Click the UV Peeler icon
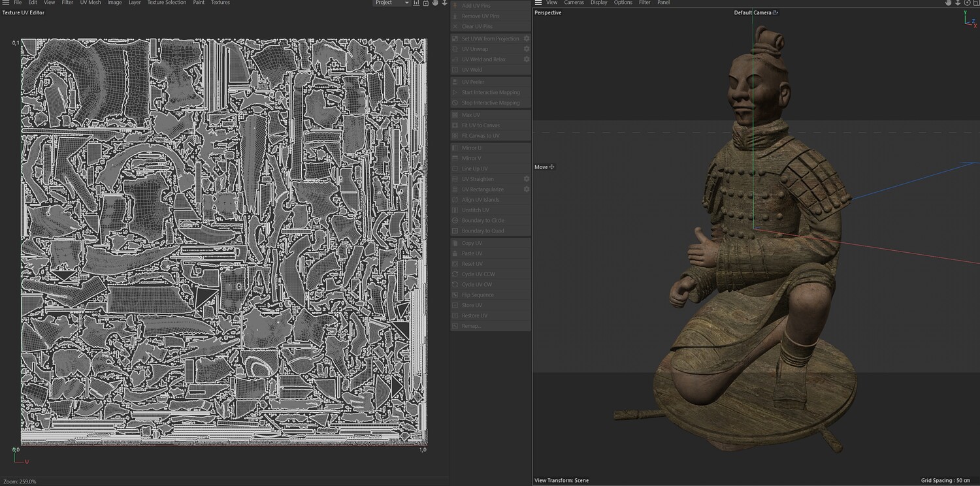The height and width of the screenshot is (486, 980). 455,82
